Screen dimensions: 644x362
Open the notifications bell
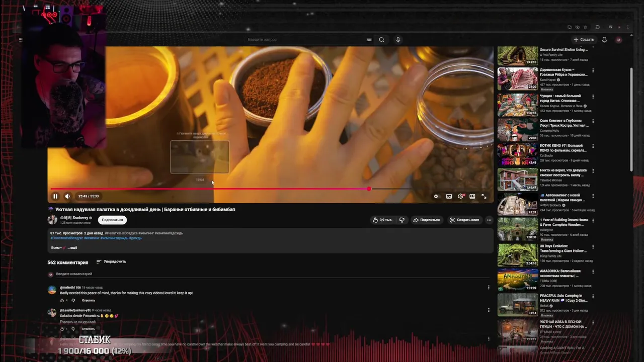604,40
